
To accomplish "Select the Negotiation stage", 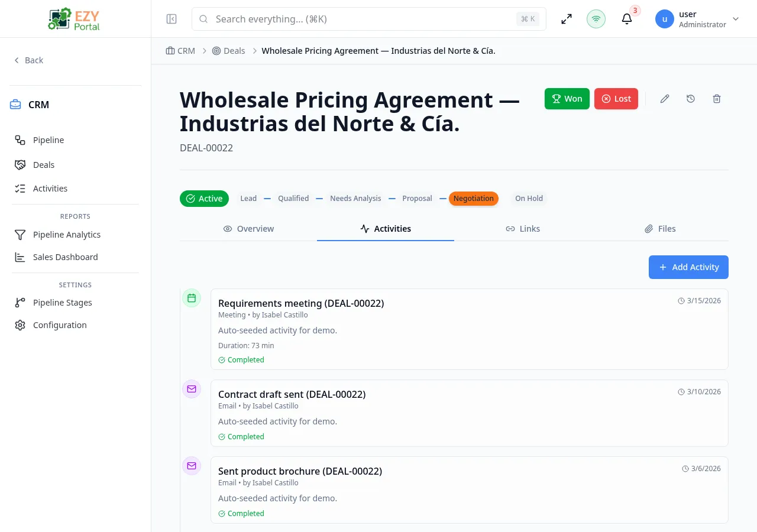I will (474, 199).
